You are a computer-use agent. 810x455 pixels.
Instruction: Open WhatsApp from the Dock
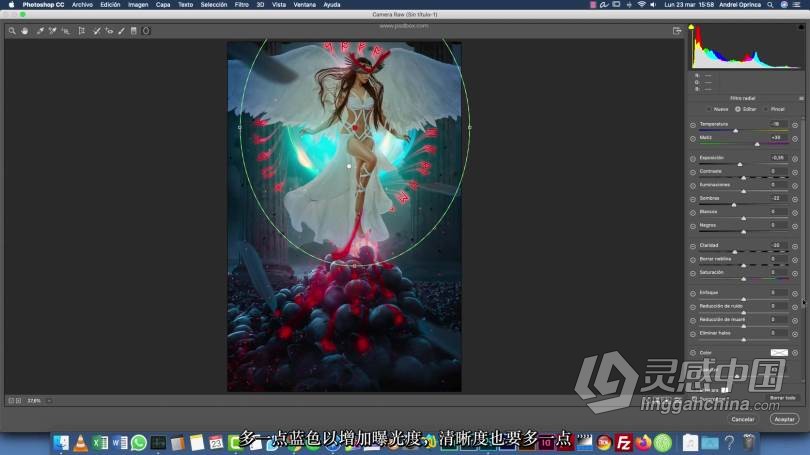coord(138,443)
